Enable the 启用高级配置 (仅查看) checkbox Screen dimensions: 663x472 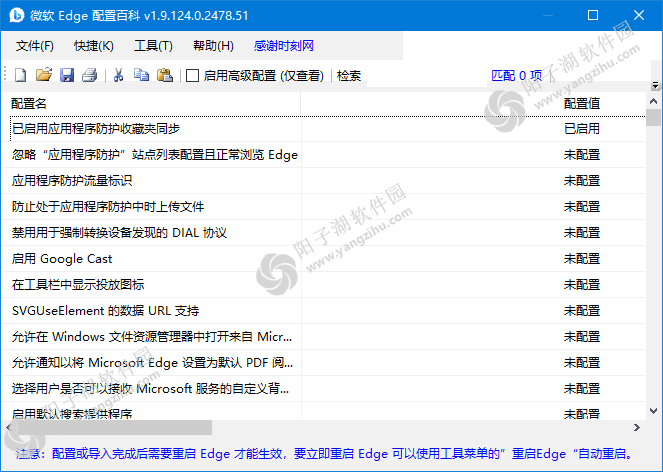pos(192,76)
